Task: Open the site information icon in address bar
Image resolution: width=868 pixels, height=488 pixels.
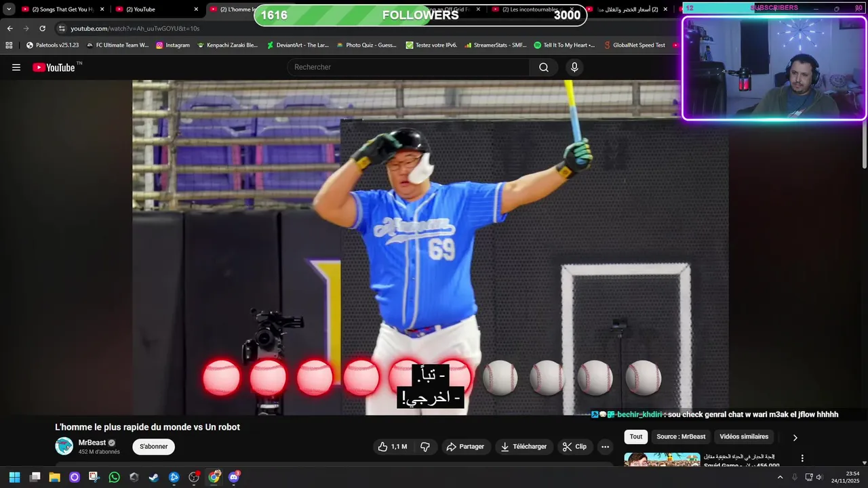Action: coord(62,28)
